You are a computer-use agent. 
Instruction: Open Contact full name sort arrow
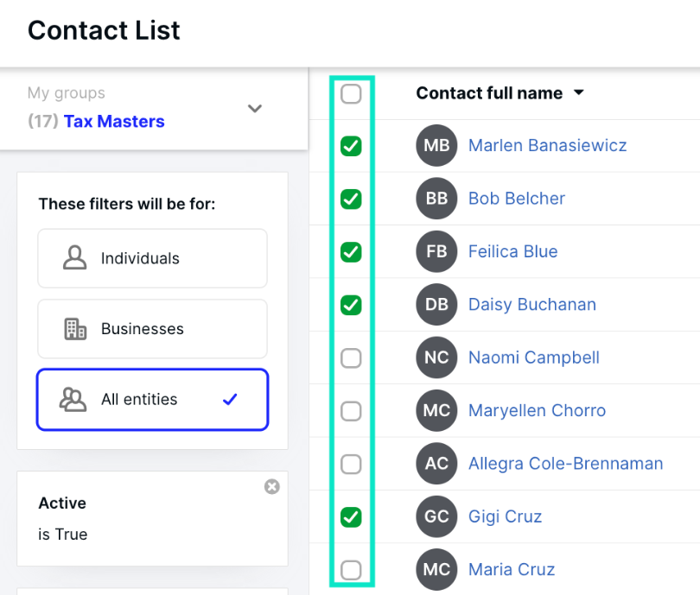click(579, 92)
